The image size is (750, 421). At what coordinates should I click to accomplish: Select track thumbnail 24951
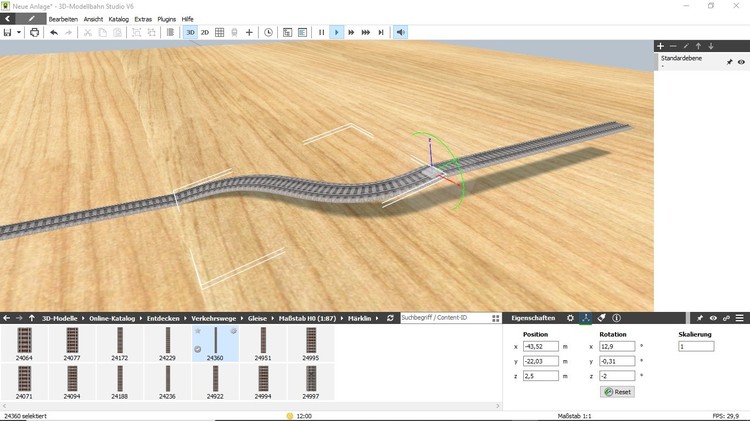click(x=263, y=341)
